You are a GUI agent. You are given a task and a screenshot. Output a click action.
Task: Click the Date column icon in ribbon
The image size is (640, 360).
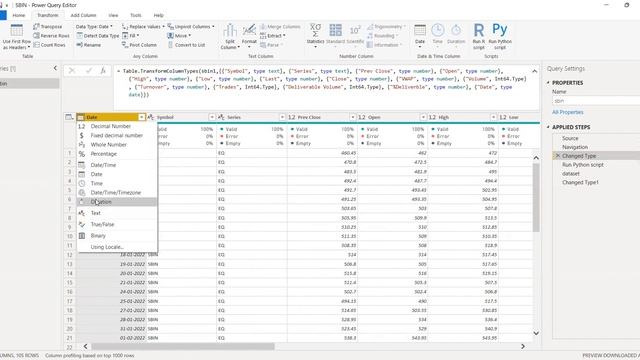tap(420, 30)
